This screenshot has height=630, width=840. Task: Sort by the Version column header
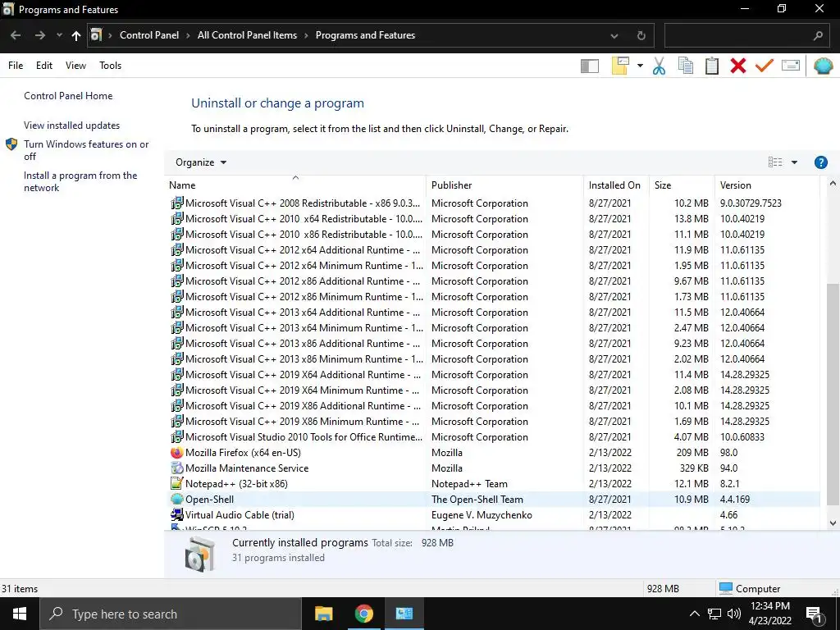click(767, 185)
